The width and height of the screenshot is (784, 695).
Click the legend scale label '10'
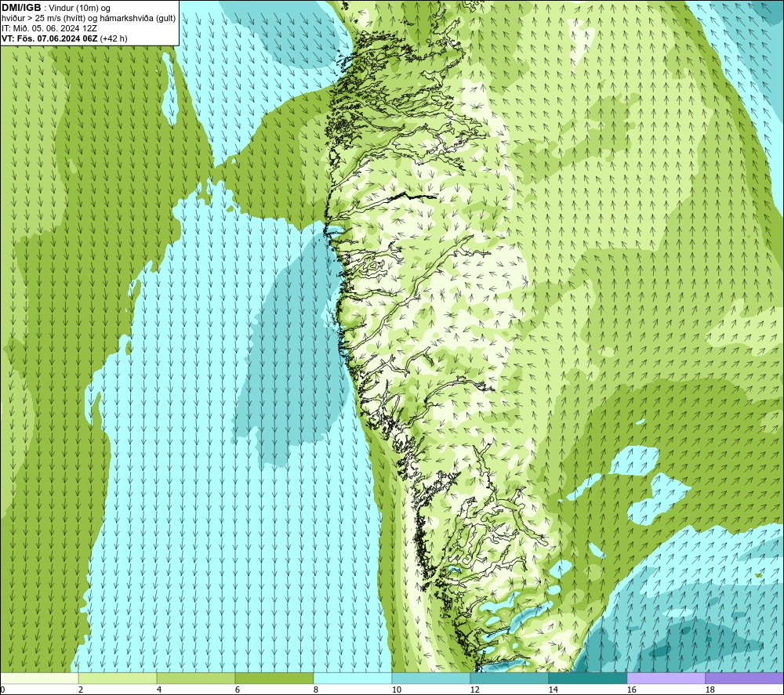[396, 690]
